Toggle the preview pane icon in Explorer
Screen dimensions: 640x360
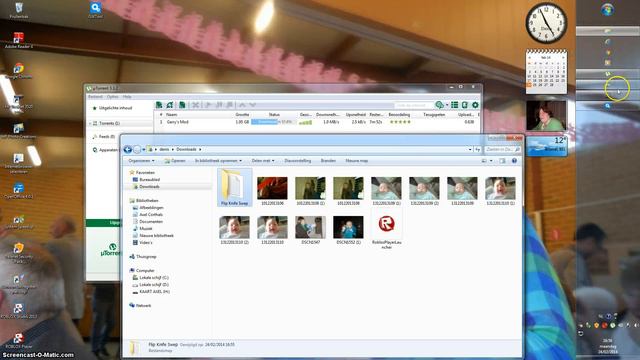[502, 161]
